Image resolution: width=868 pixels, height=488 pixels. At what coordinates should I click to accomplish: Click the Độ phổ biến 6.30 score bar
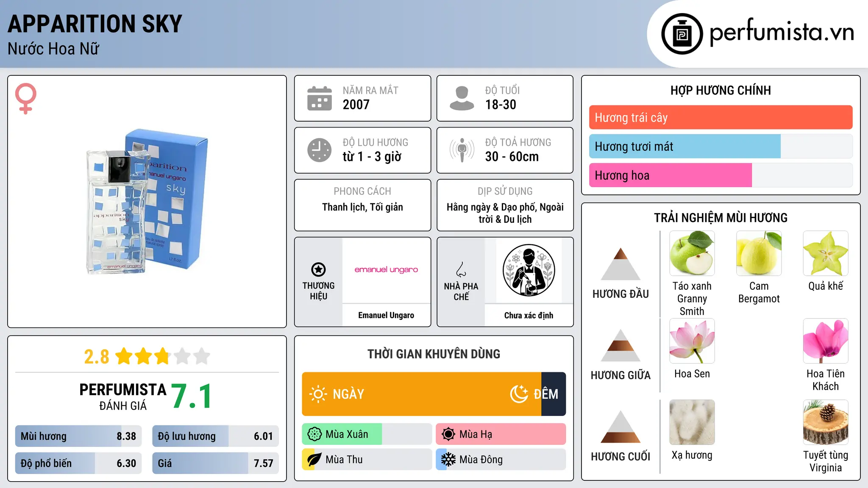78,463
